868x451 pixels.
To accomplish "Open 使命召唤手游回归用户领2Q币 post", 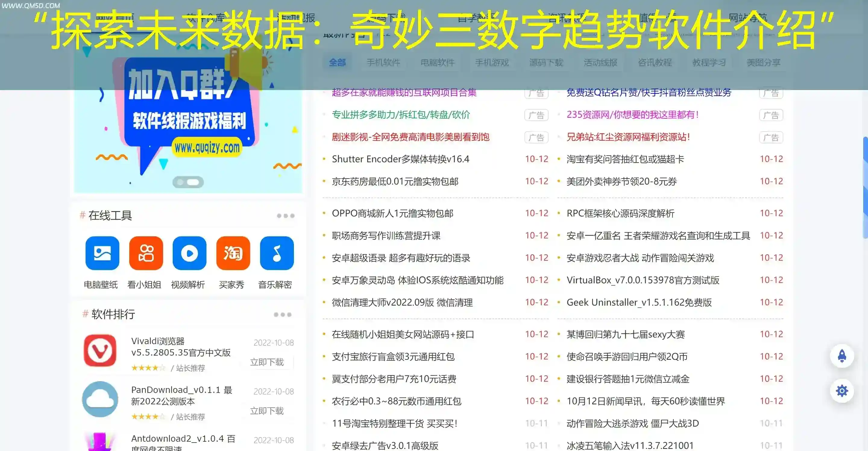I will point(627,356).
